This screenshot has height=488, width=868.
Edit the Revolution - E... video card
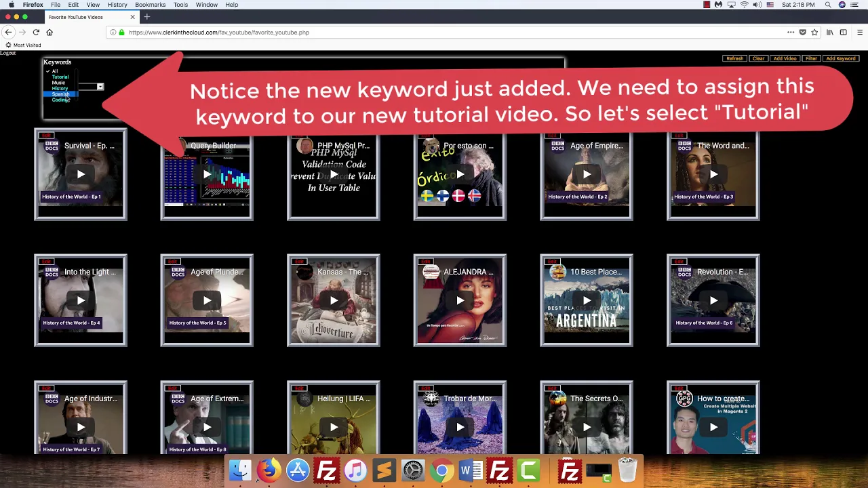679,262
